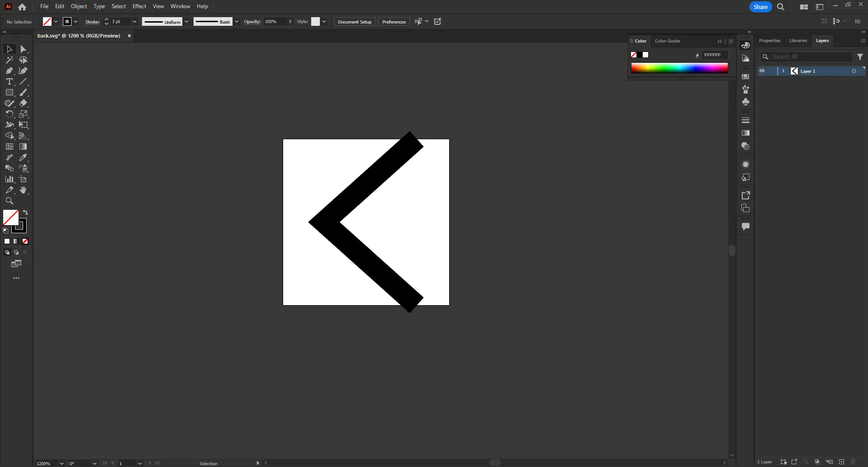Toggle the filter icon in Layers search
The image size is (868, 467).
point(860,57)
